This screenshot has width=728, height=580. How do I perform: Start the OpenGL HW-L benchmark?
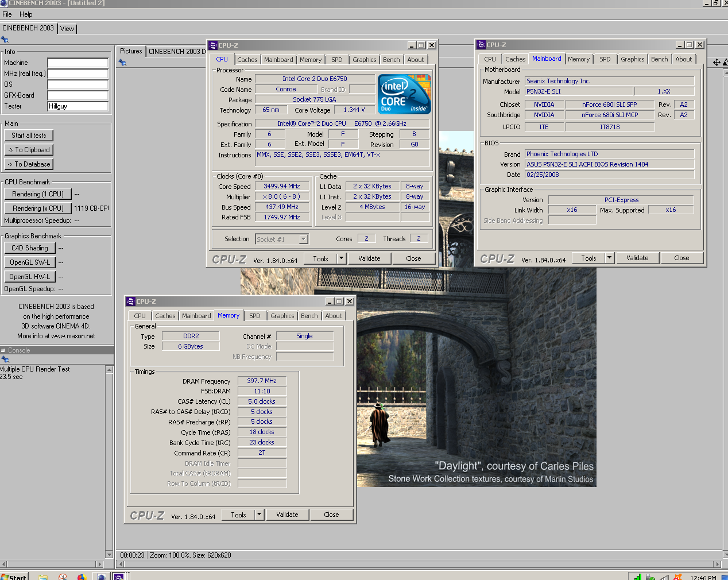30,277
